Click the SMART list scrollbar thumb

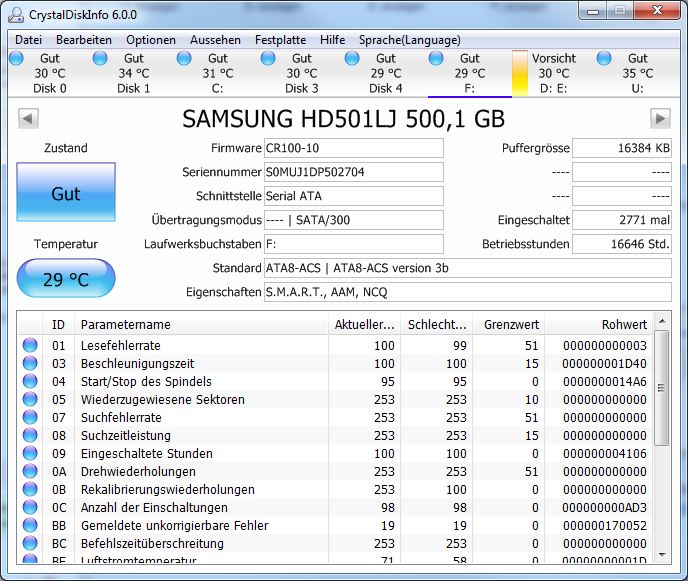(662, 388)
